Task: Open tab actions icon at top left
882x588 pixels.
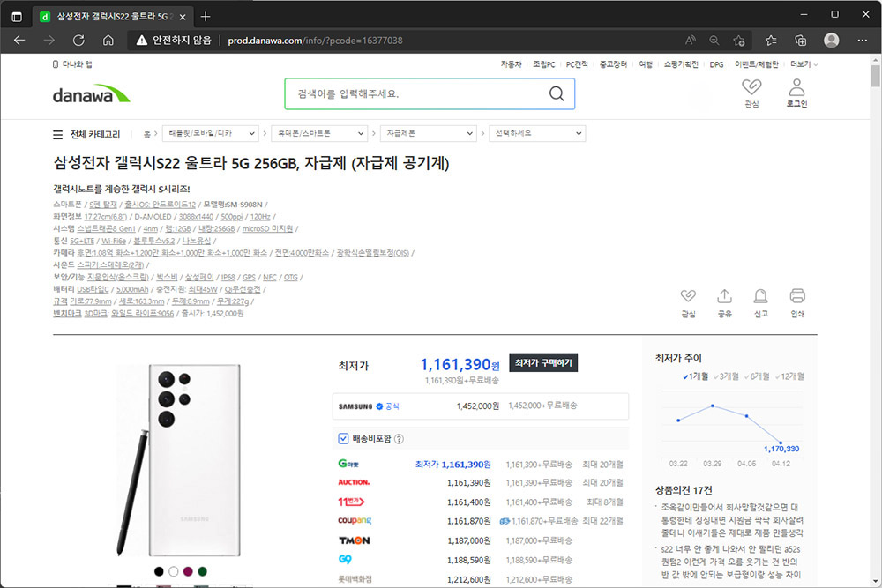Action: 17,17
